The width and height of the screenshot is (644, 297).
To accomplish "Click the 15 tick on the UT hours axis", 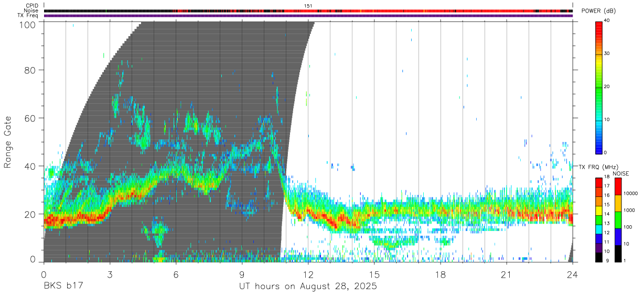I will tap(374, 275).
